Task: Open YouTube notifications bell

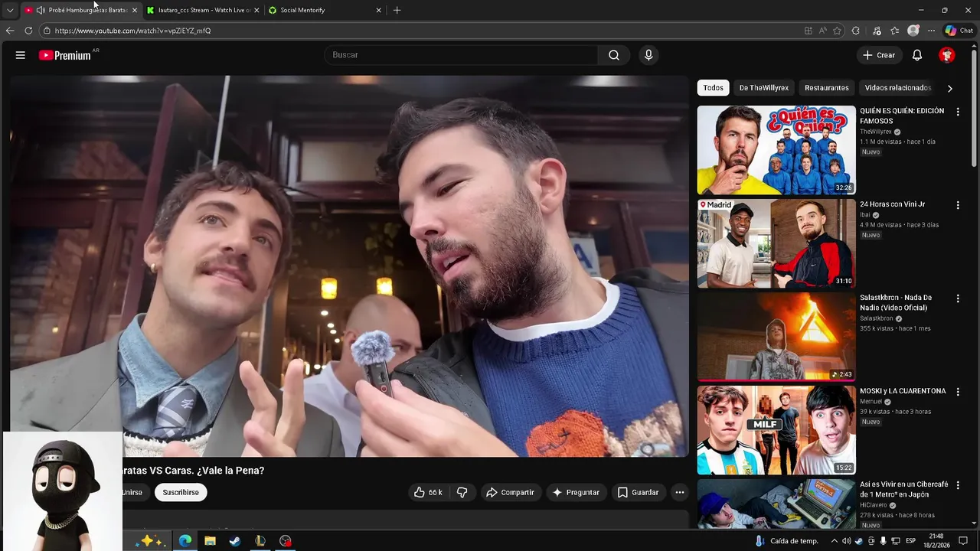Action: click(x=917, y=55)
